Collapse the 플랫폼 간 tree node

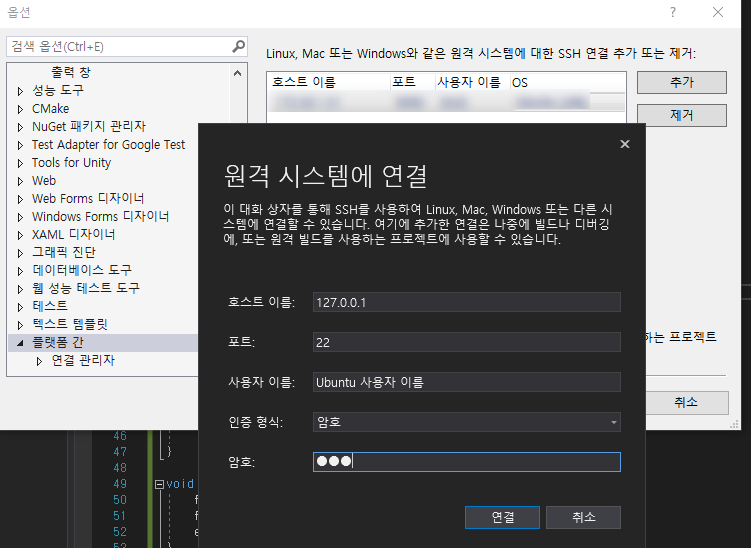pyautogui.click(x=20, y=343)
